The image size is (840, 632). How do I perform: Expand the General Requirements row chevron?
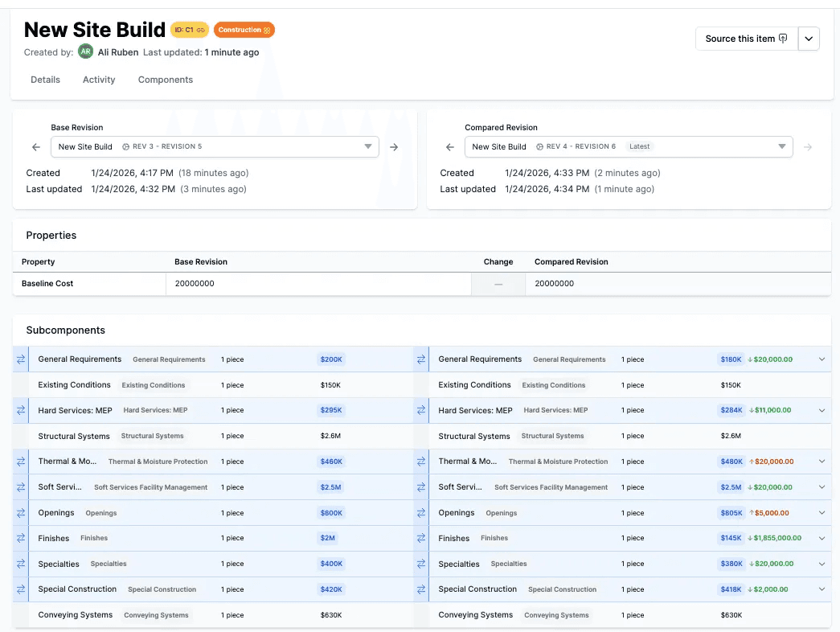tap(822, 359)
